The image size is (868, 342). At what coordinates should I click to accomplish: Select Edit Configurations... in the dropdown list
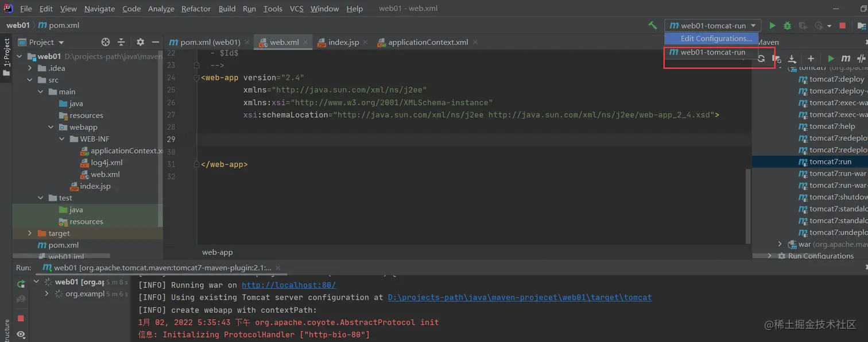tap(711, 39)
